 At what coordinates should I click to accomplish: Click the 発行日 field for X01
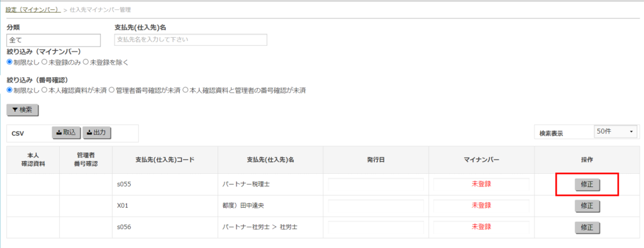tap(376, 206)
